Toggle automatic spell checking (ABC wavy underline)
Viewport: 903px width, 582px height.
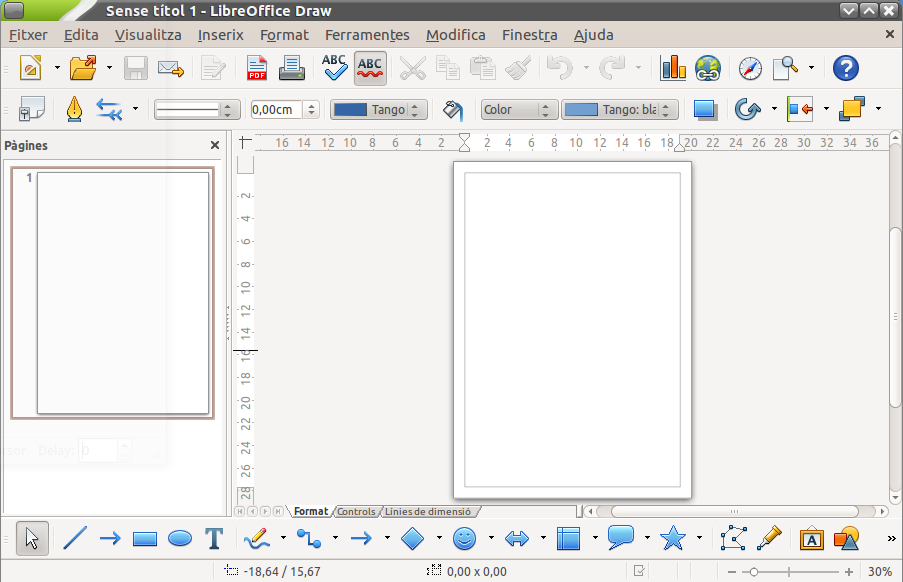pyautogui.click(x=370, y=68)
